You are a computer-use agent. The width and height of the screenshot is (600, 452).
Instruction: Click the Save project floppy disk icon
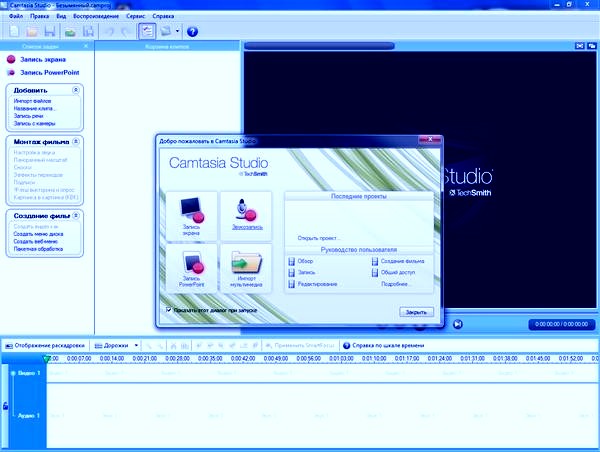pyautogui.click(x=50, y=32)
